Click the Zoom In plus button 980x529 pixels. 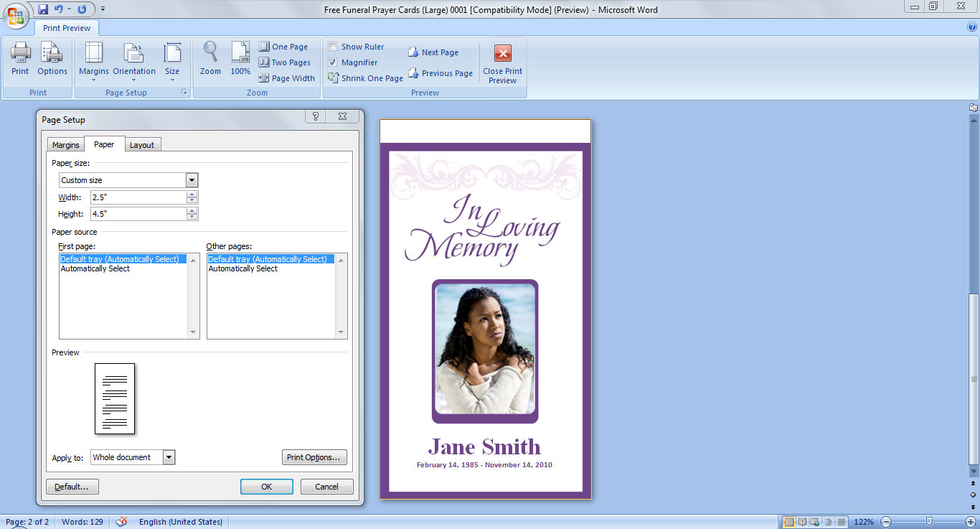[971, 522]
